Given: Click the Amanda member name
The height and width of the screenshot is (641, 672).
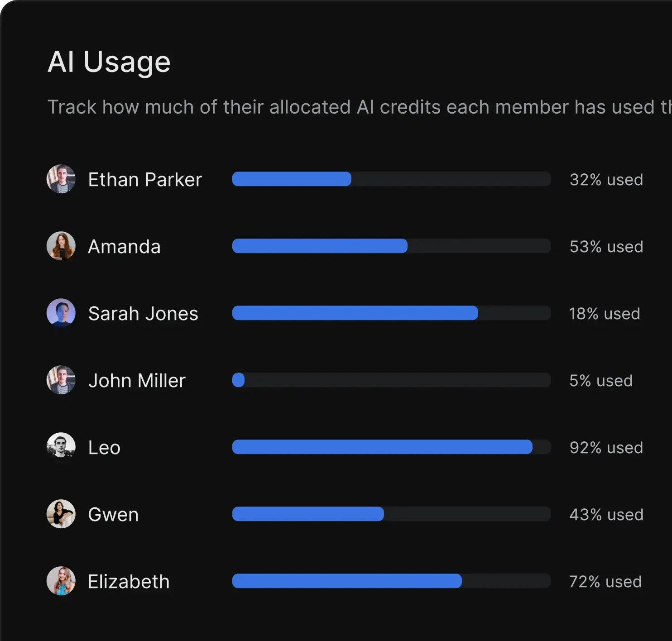Looking at the screenshot, I should coord(124,246).
